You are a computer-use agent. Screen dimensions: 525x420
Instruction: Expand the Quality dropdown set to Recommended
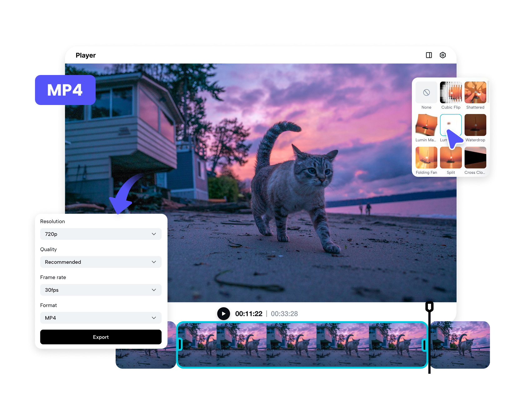tap(101, 262)
